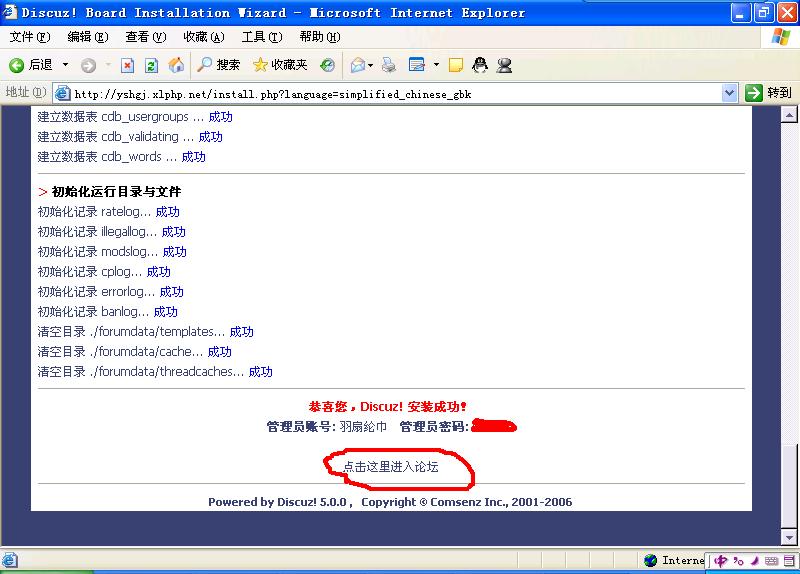800x574 pixels.
Task: Click 清空目录 ./forumdata/threadcaches line
Action: (x=155, y=371)
